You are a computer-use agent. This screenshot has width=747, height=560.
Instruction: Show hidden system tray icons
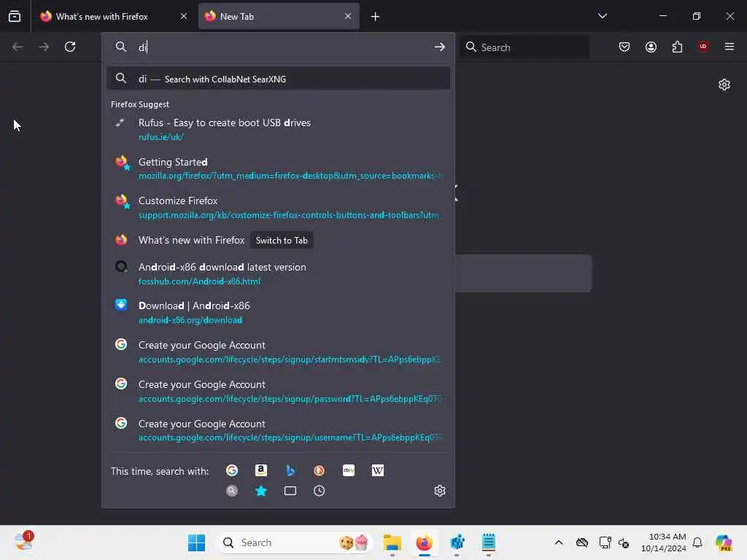559,542
